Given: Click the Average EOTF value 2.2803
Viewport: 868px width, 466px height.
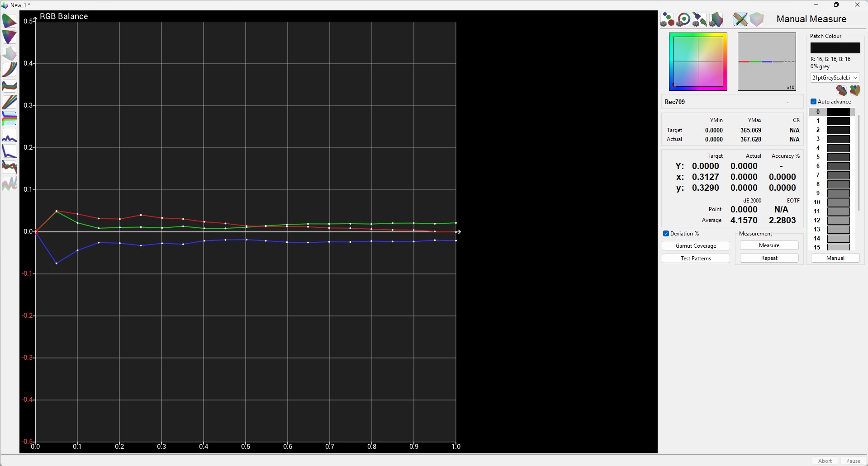Looking at the screenshot, I should coord(783,221).
